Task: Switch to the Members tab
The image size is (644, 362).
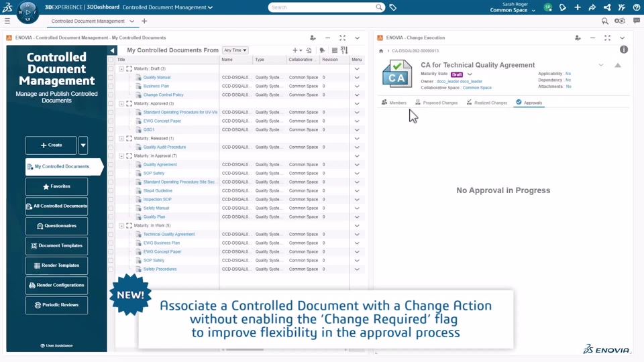Action: 394,103
